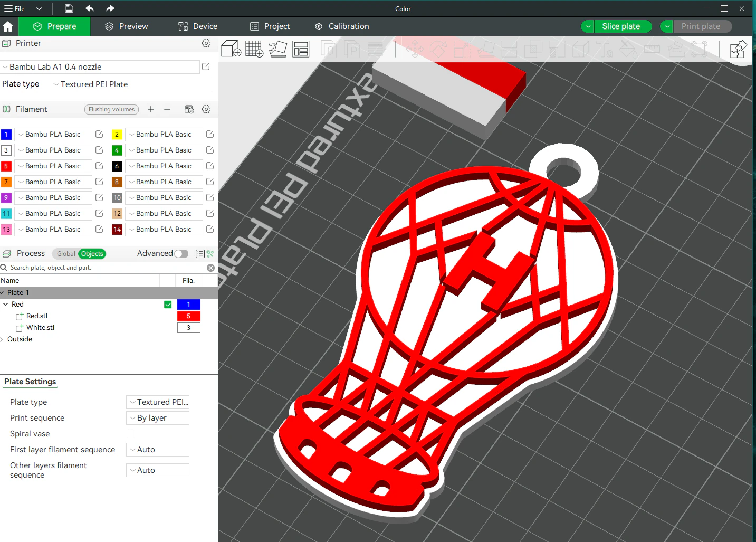Open the Print plate options arrow

point(667,26)
